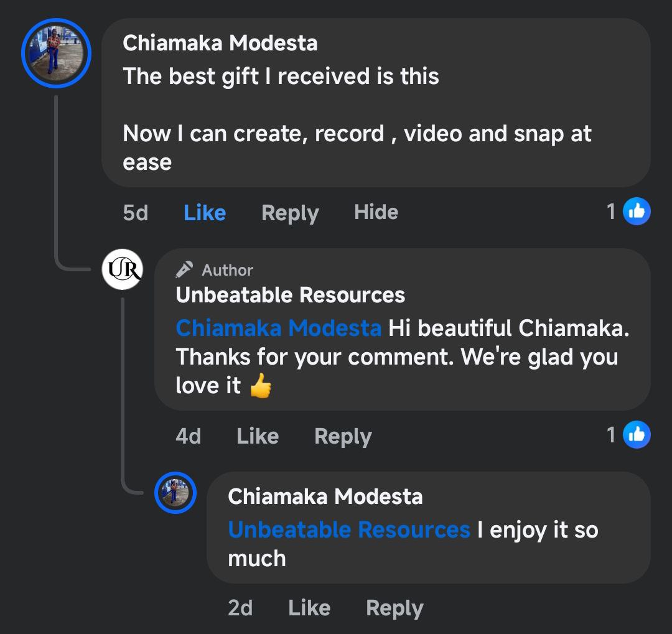Open the Unbeatable Resources author name
This screenshot has width=672, height=634.
(x=291, y=295)
